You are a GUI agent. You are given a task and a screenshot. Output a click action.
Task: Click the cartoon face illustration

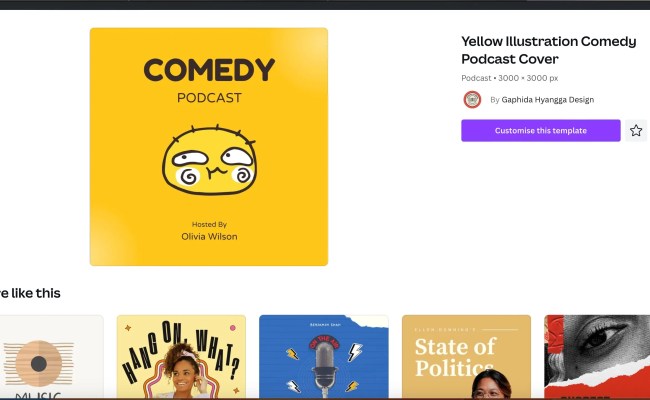(x=209, y=160)
